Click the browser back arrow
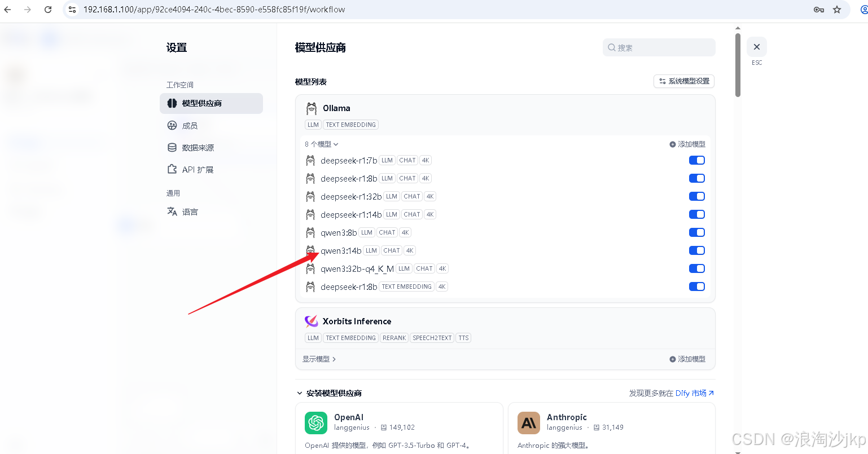The height and width of the screenshot is (454, 868). tap(7, 10)
